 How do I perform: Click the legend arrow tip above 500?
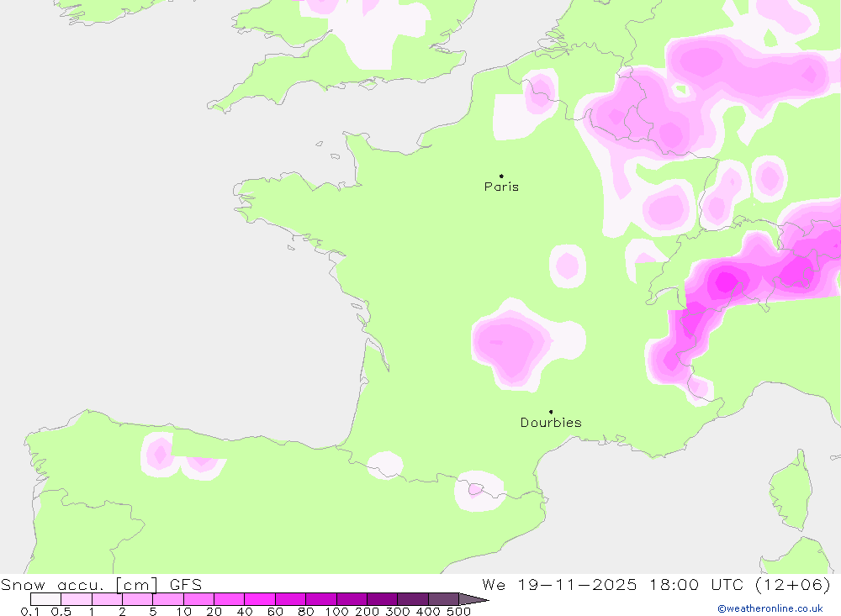474,599
